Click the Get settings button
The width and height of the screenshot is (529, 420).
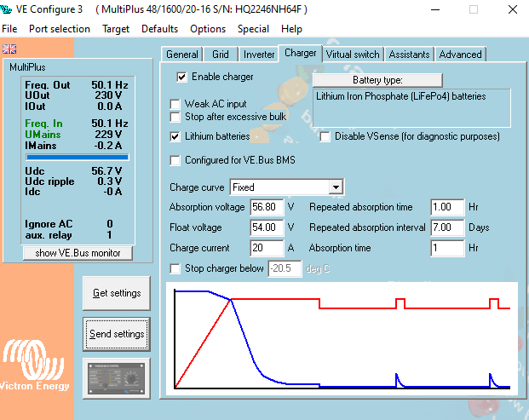click(117, 293)
